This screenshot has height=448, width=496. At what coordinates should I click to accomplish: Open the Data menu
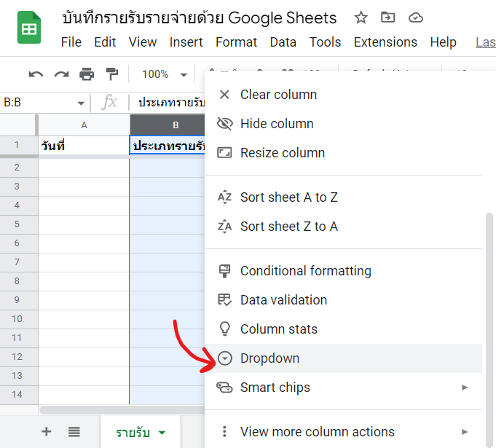tap(283, 42)
